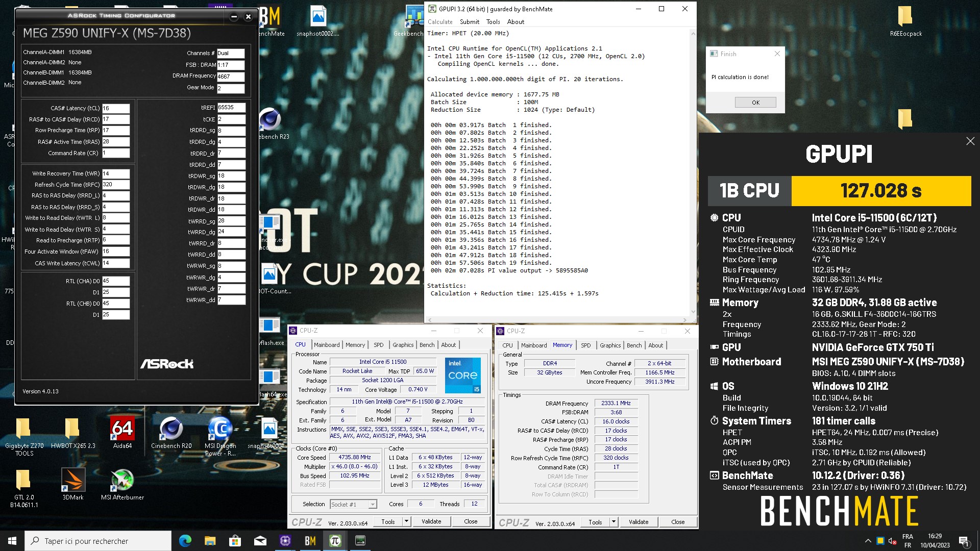Open Bench tab in left CPU-Z window
The image size is (980, 551).
[x=427, y=345]
